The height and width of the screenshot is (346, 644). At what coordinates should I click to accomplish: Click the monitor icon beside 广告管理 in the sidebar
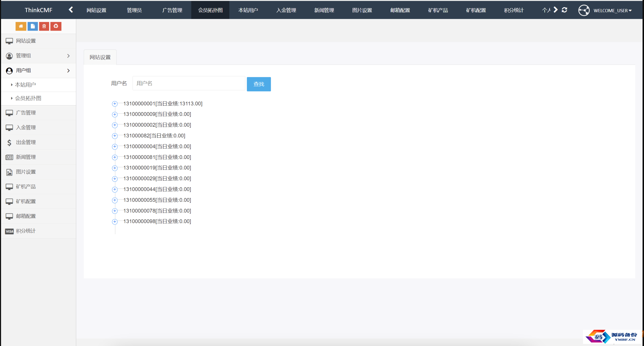pyautogui.click(x=9, y=113)
